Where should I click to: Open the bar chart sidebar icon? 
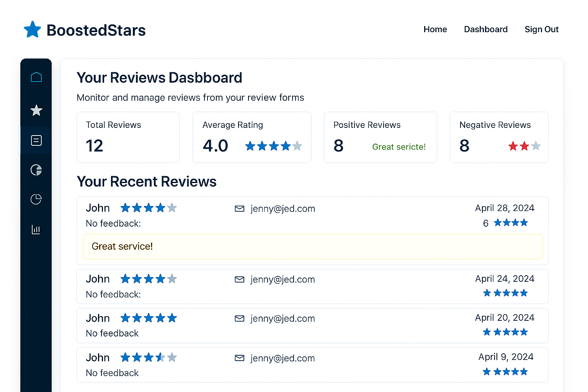coord(36,229)
